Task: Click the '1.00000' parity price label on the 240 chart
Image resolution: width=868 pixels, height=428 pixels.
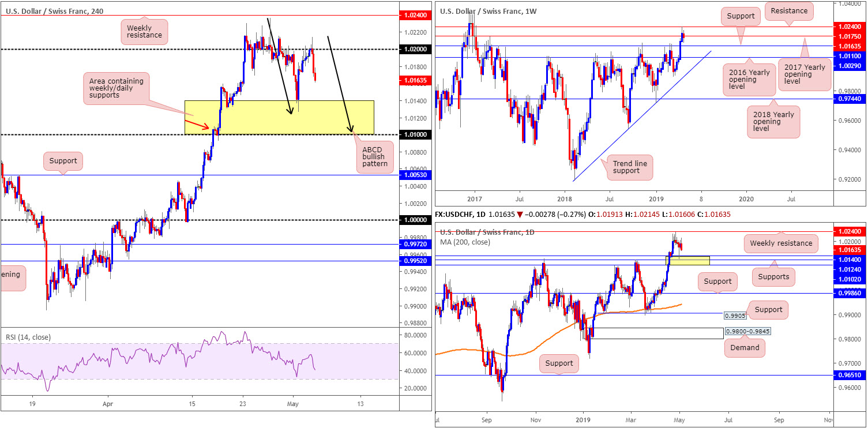Action: pyautogui.click(x=415, y=220)
